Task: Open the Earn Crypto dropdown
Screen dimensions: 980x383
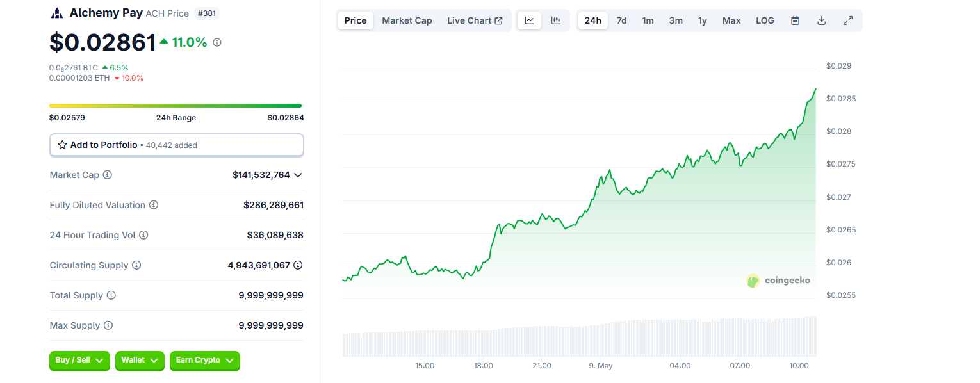Action: pyautogui.click(x=205, y=361)
